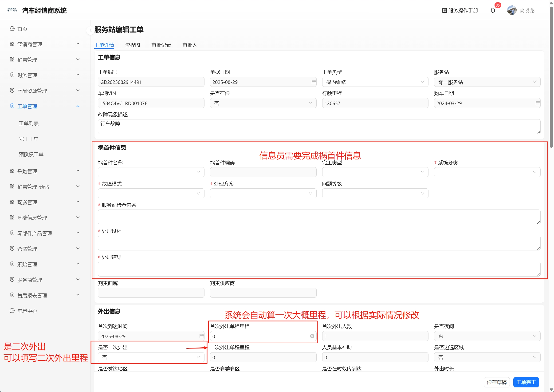Viewport: 554px width, 392px height.
Task: Click the username 高晓龙
Action: (x=527, y=10)
